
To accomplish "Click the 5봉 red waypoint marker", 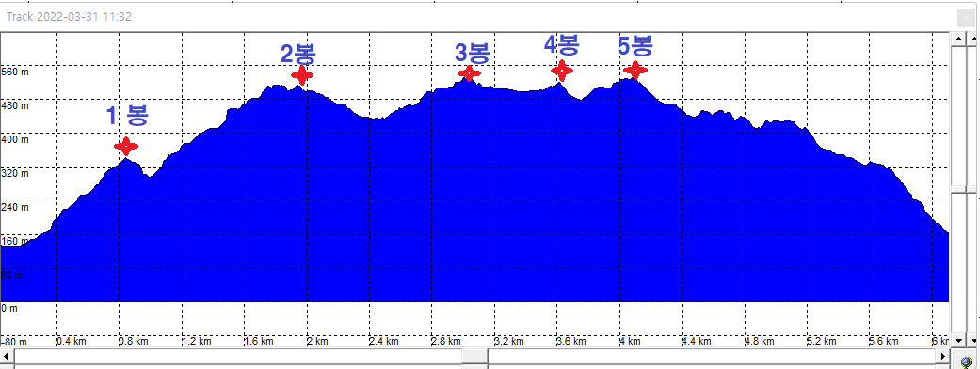I will [x=635, y=71].
